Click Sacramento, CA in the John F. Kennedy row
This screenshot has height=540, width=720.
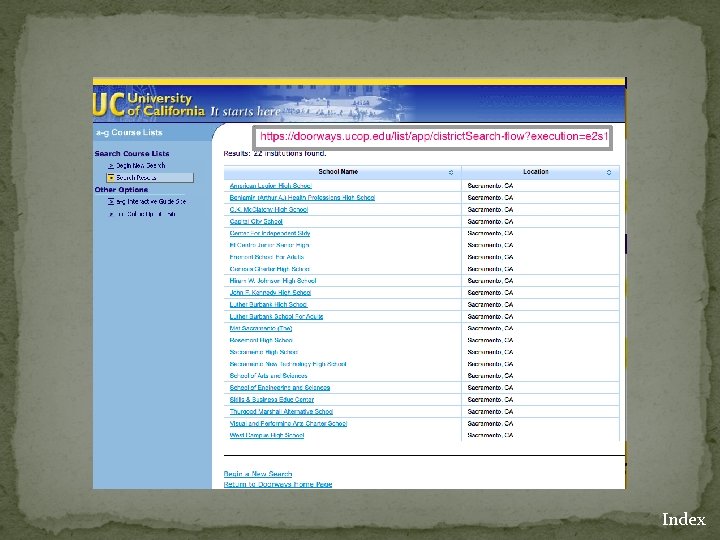pos(490,292)
